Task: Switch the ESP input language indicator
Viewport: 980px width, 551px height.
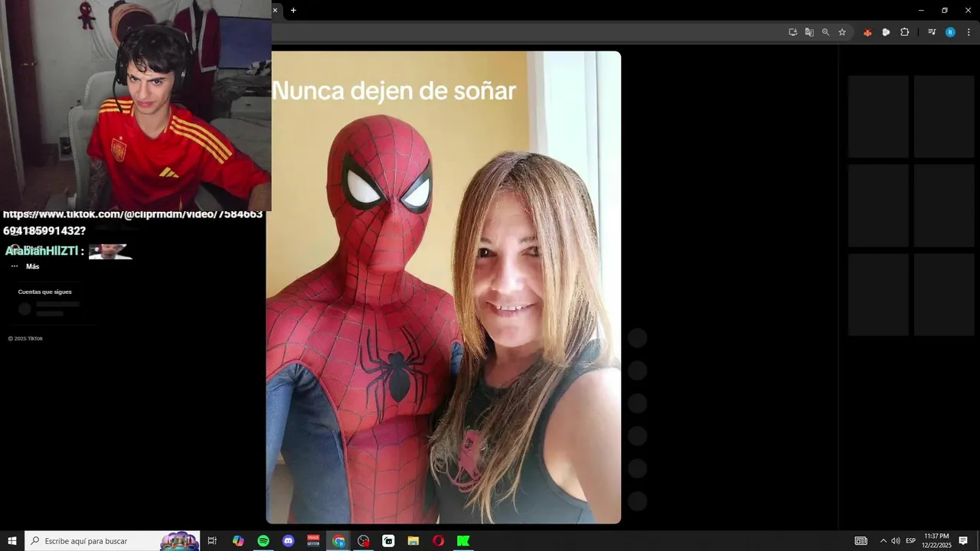Action: (x=910, y=541)
